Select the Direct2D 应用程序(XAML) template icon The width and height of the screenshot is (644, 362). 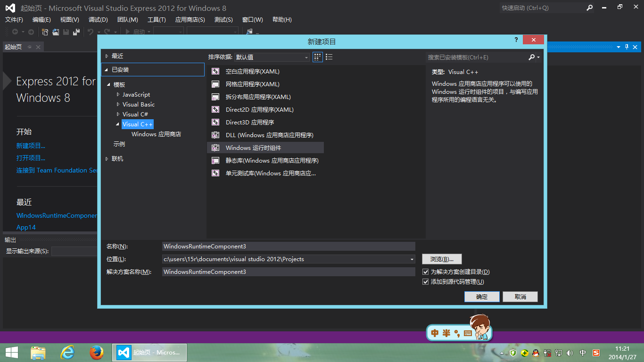(215, 109)
